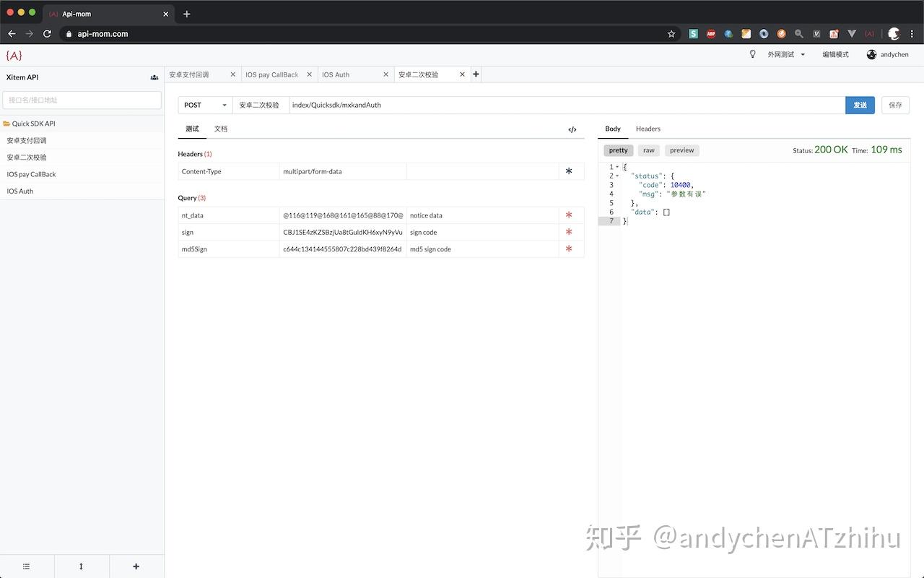Switch to the response Headers tab
The height and width of the screenshot is (578, 924).
pos(648,129)
